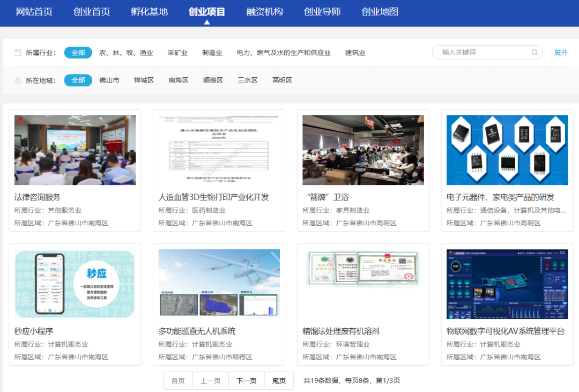Filter region by 佛山市

(109, 80)
